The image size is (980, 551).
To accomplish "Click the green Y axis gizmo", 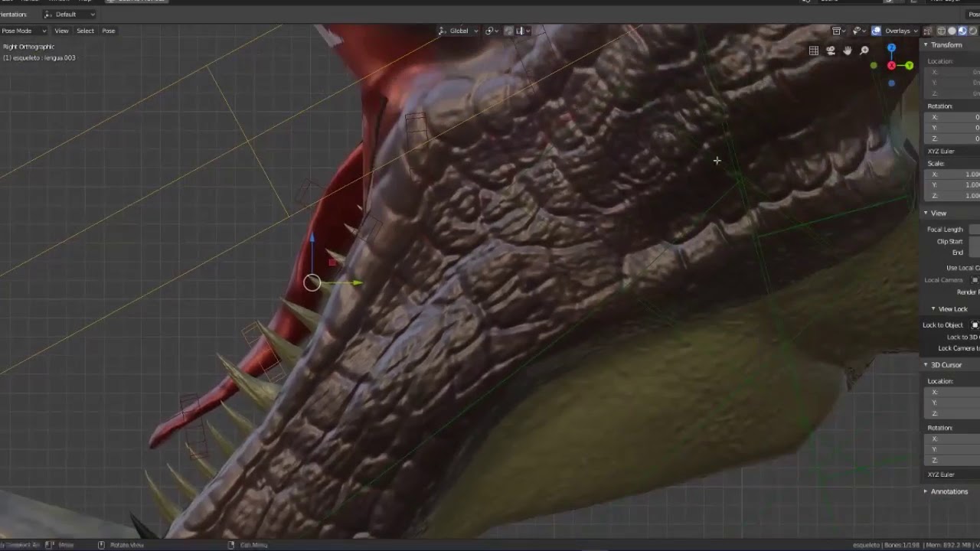I will (909, 66).
